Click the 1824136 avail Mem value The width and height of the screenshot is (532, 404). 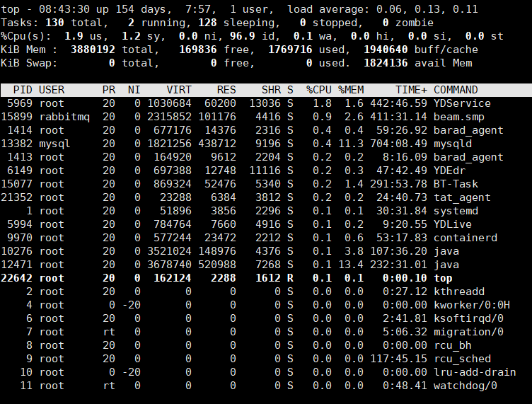386,63
